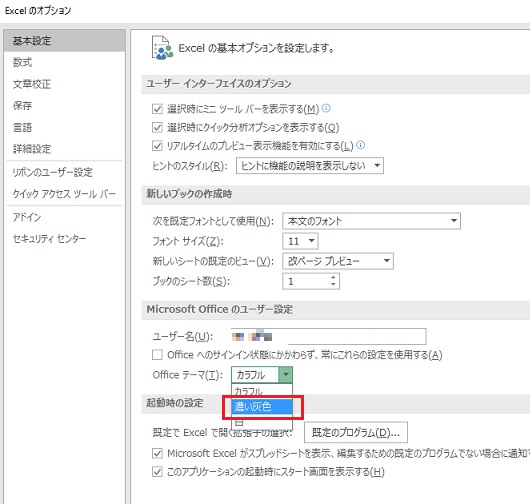Click the ユーザー名 text field

pos(329,336)
